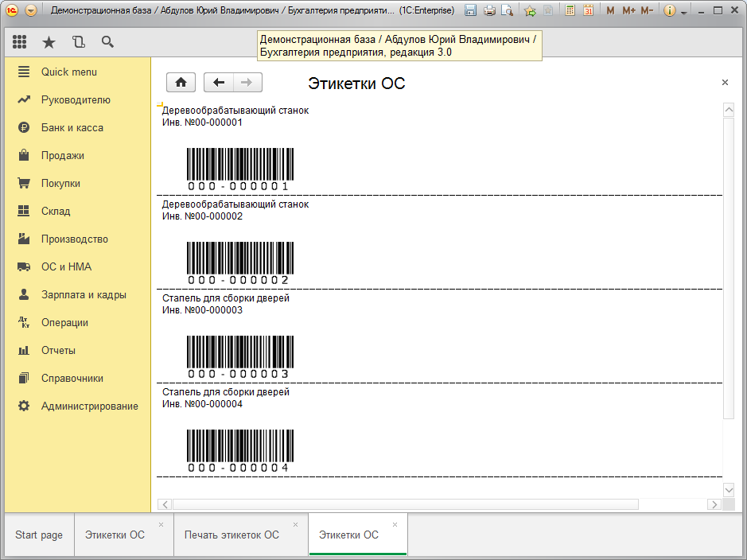Viewport: 747px width, 560px height.
Task: Go to Home page button
Action: point(181,83)
